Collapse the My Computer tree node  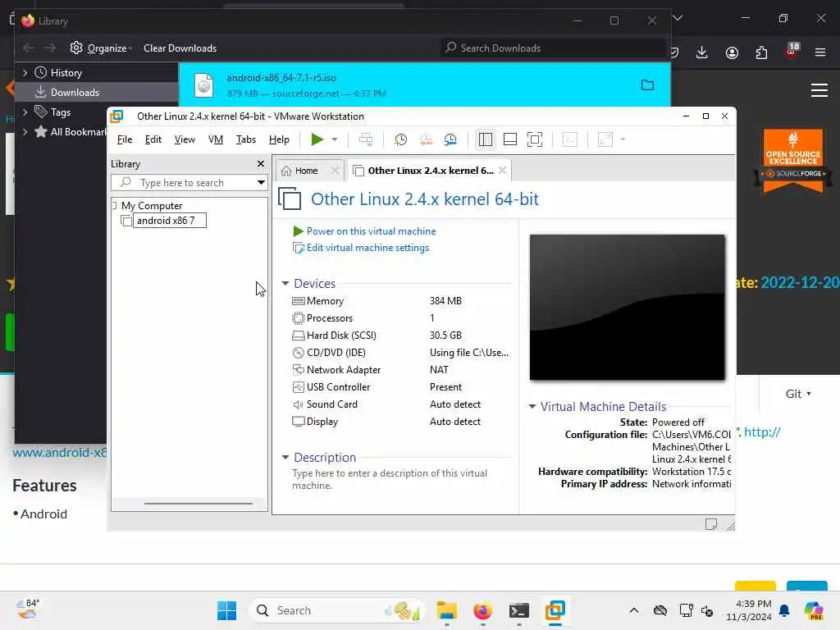click(114, 205)
